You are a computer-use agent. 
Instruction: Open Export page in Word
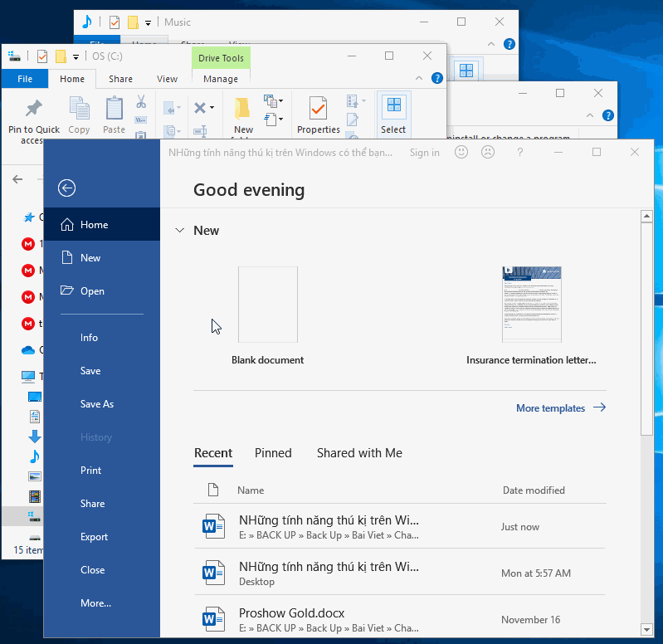point(102,537)
